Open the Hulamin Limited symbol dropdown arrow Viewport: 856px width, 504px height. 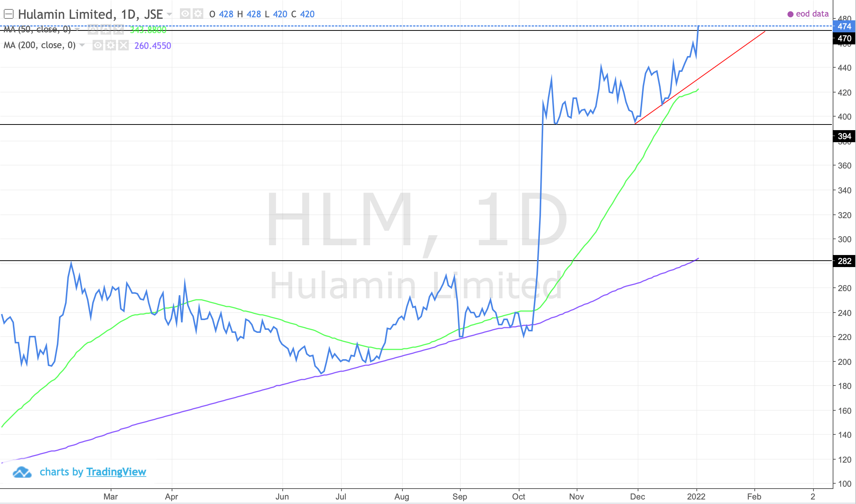169,14
